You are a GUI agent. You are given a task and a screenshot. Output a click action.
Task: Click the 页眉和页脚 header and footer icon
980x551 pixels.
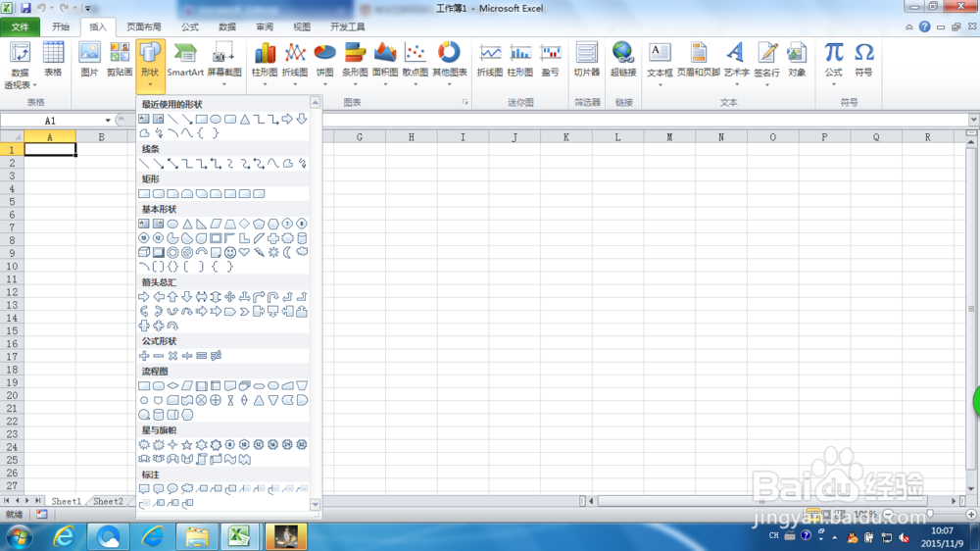point(698,60)
